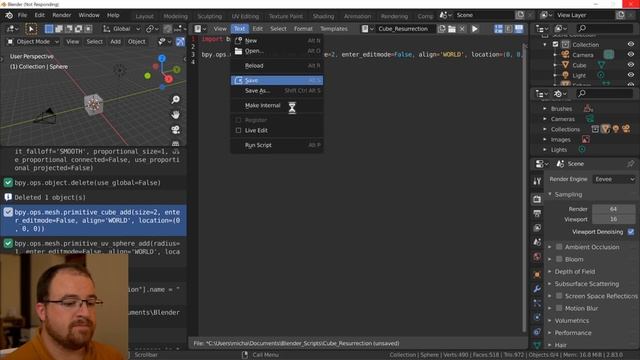Collapse the Sampling panel
The image size is (640, 360).
[x=568, y=194]
